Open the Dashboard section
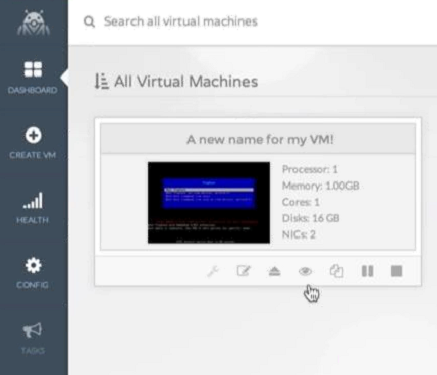Image resolution: width=437 pixels, height=375 pixels. (x=33, y=78)
